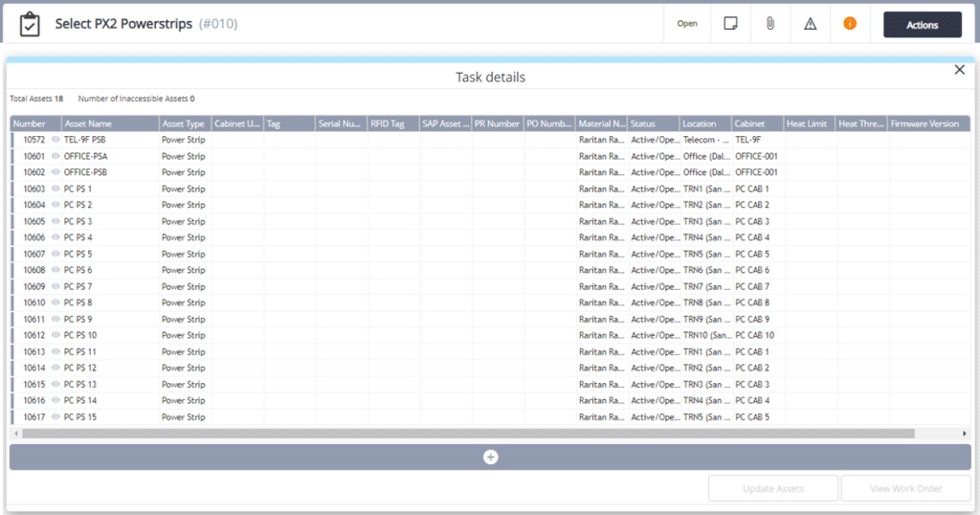Viewport: 980px width, 515px height.
Task: Sort by Status column header
Action: point(643,123)
